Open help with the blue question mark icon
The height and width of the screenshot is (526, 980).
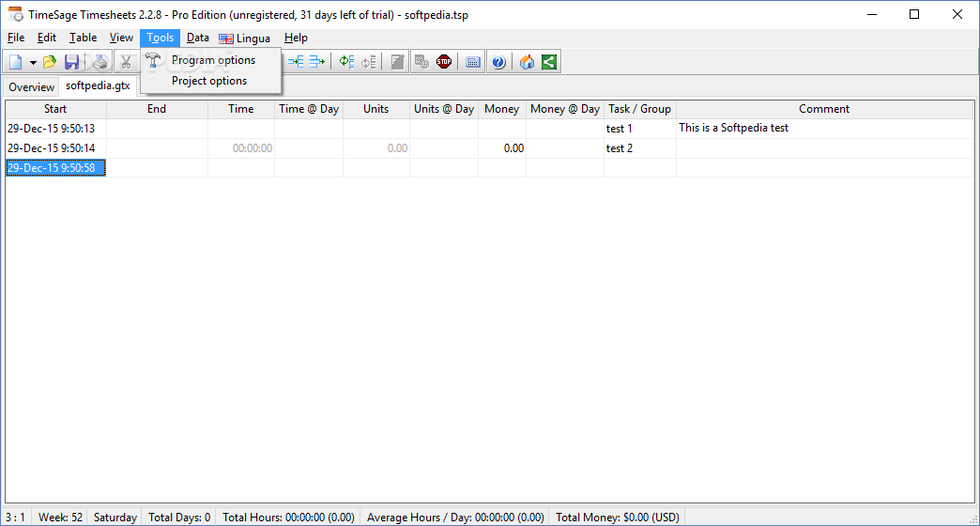(x=498, y=62)
